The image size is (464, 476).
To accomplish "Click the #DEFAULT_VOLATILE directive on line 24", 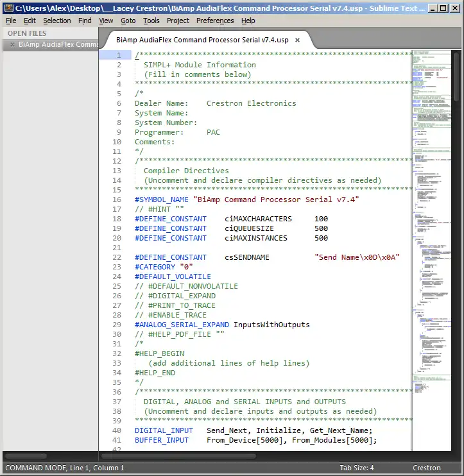I will click(x=173, y=277).
